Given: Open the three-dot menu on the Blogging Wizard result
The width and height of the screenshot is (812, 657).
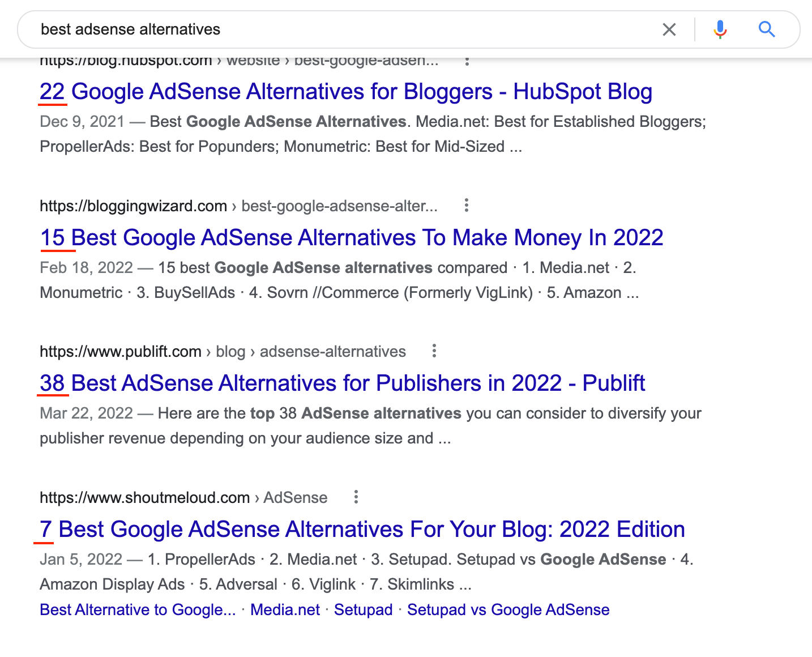Looking at the screenshot, I should click(466, 206).
